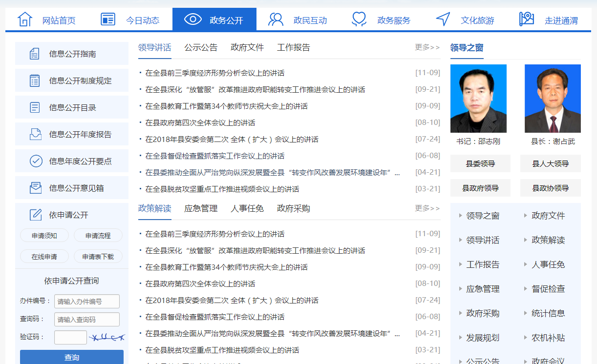Click the paper plane icon for 文化旅游
597x364 pixels.
[443, 20]
